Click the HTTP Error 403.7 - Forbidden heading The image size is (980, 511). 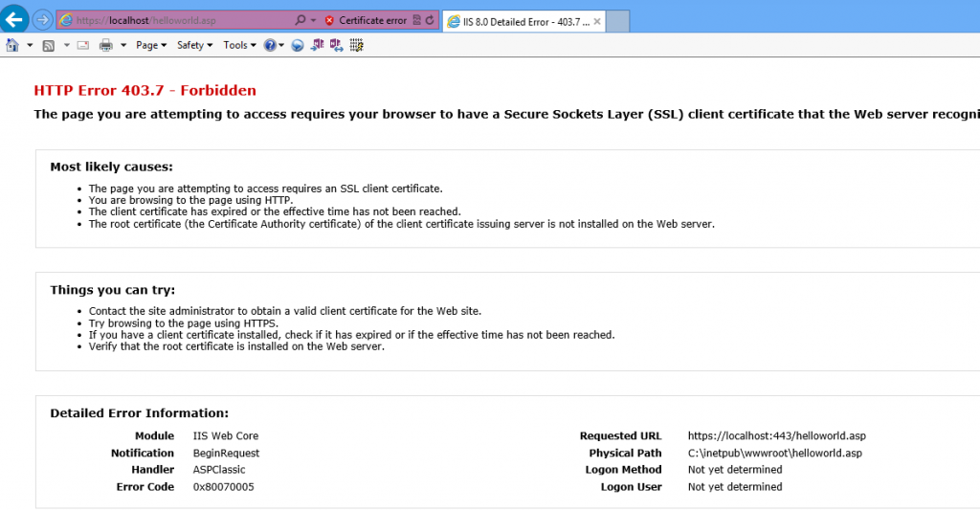[x=145, y=91]
